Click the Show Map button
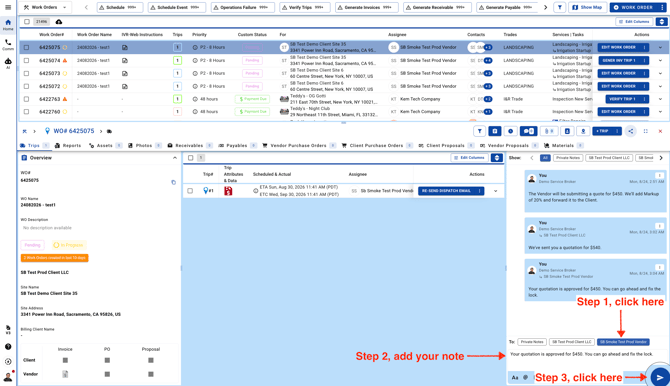Image resolution: width=670 pixels, height=386 pixels. tap(587, 7)
